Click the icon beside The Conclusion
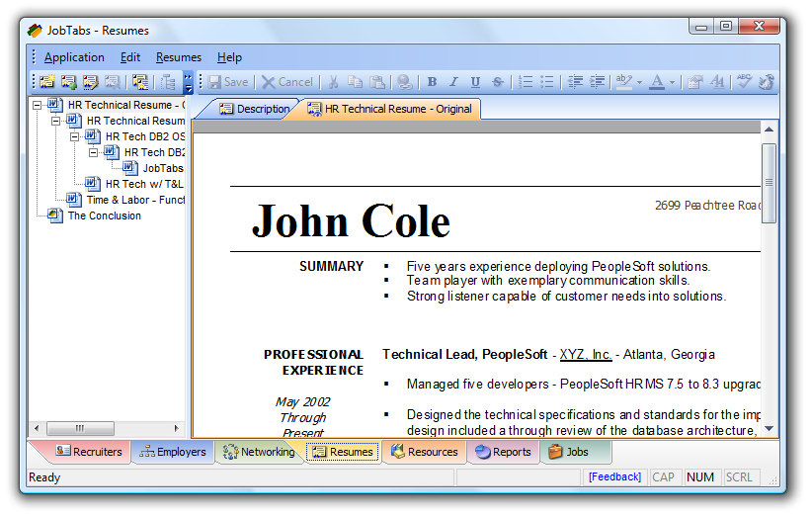 (x=55, y=215)
